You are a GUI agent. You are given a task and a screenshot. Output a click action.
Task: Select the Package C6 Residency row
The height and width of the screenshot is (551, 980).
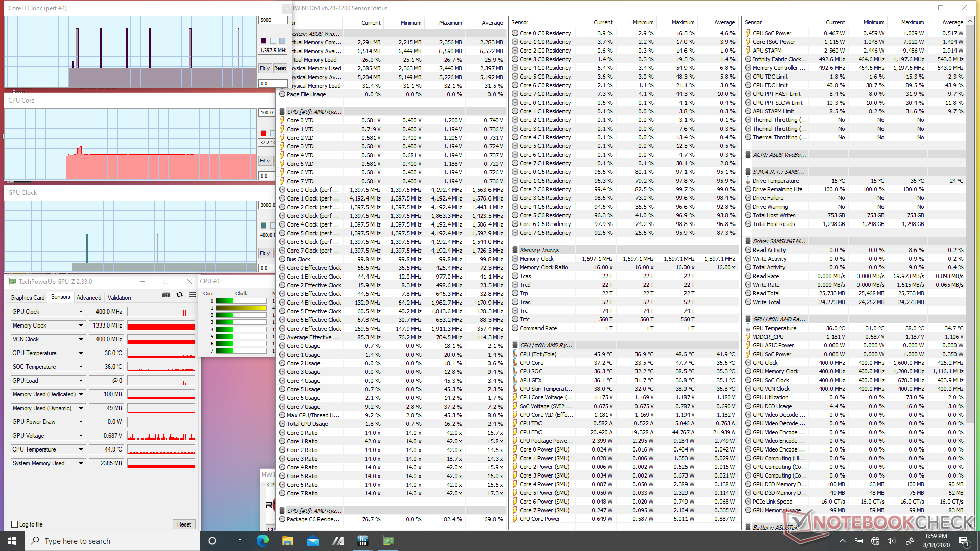click(x=392, y=519)
